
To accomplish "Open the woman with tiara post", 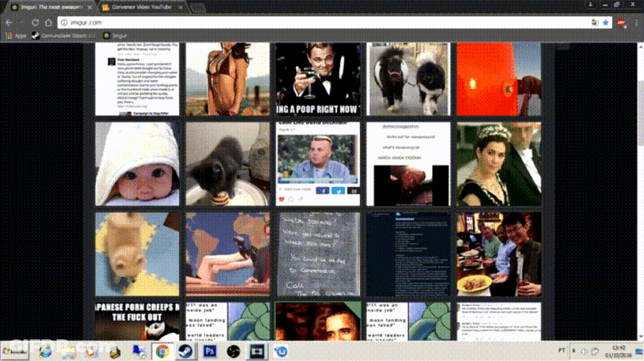I will [x=499, y=164].
